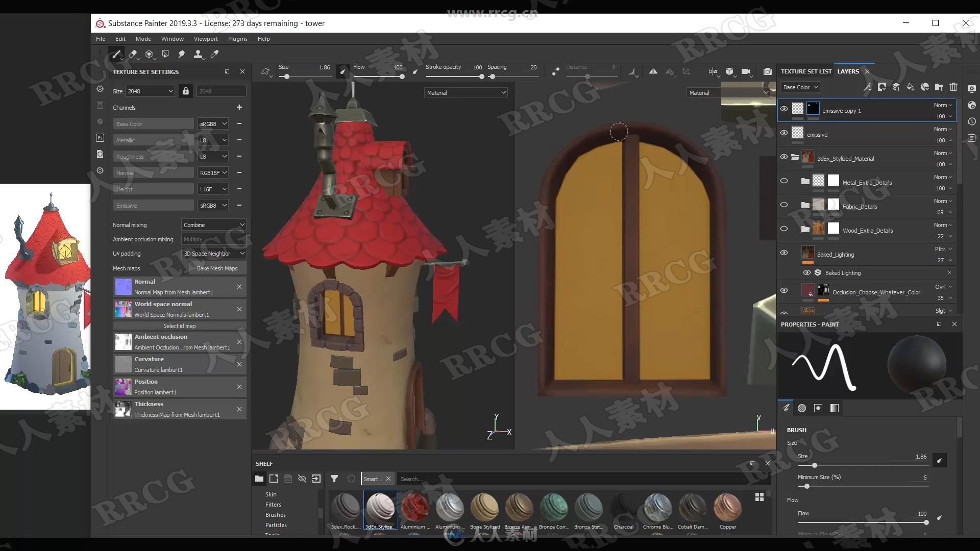Open the shelf folder icon
The image size is (980, 551).
[259, 479]
